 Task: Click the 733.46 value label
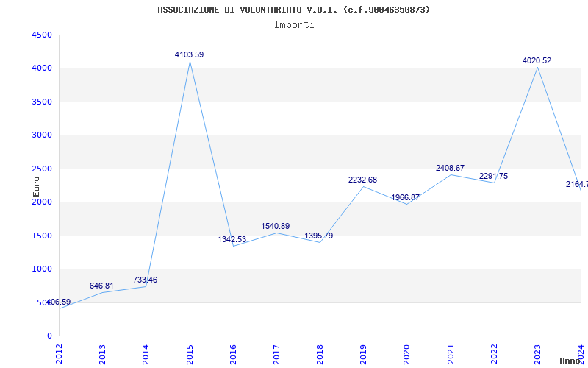(x=145, y=280)
